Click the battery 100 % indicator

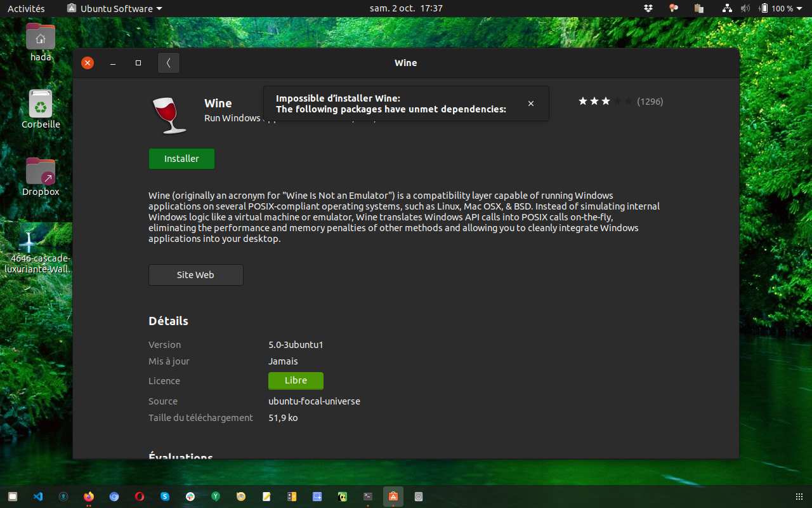click(x=777, y=8)
